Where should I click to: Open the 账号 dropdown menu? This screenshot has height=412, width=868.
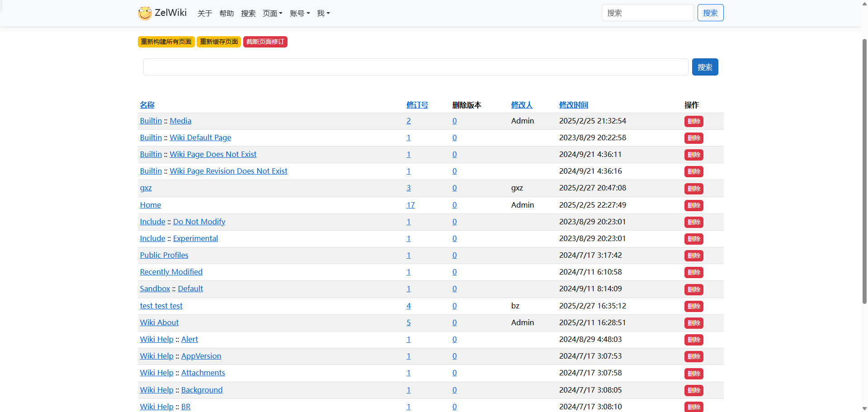click(299, 14)
